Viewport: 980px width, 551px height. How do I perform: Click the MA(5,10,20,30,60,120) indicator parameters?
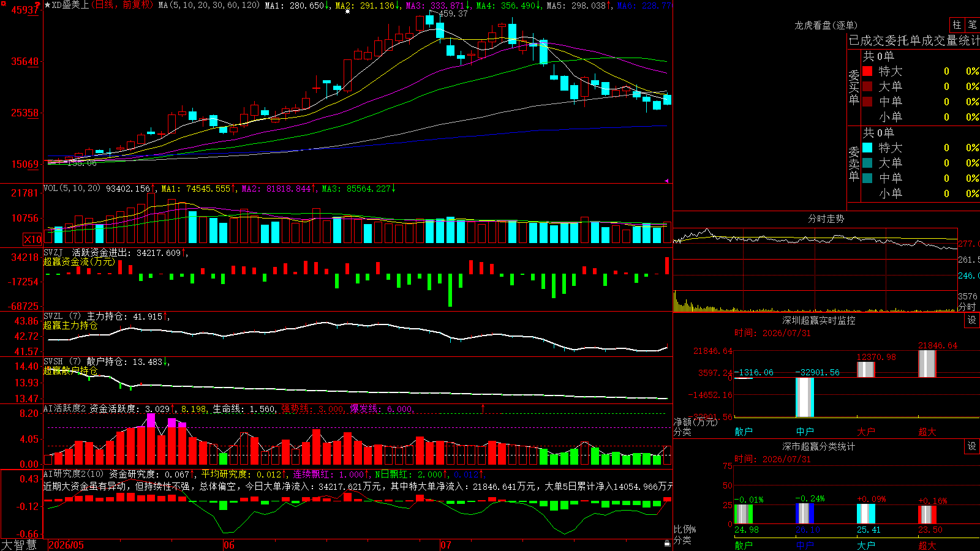click(x=209, y=5)
